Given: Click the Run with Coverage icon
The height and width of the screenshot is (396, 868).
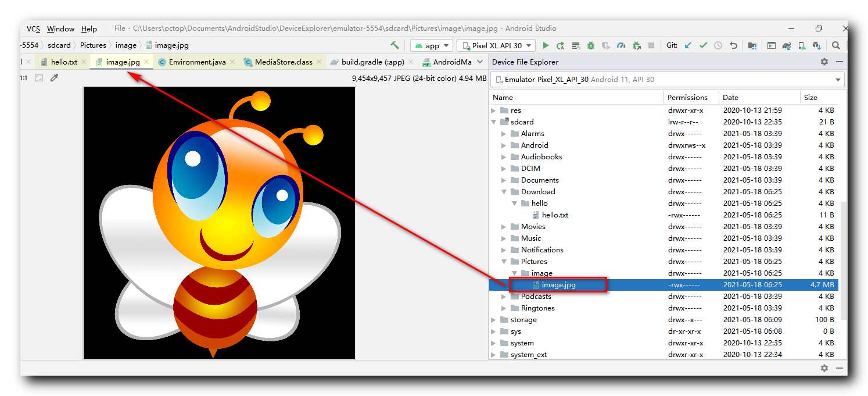Looking at the screenshot, I should click(606, 45).
